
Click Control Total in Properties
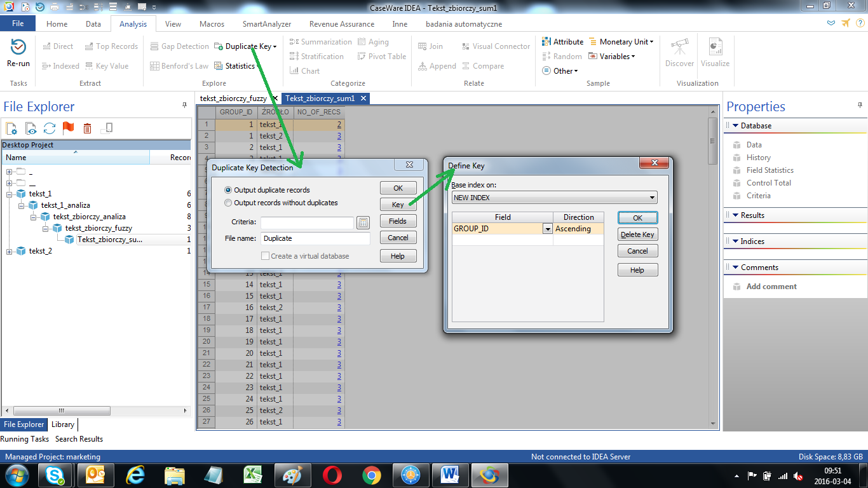click(x=769, y=183)
